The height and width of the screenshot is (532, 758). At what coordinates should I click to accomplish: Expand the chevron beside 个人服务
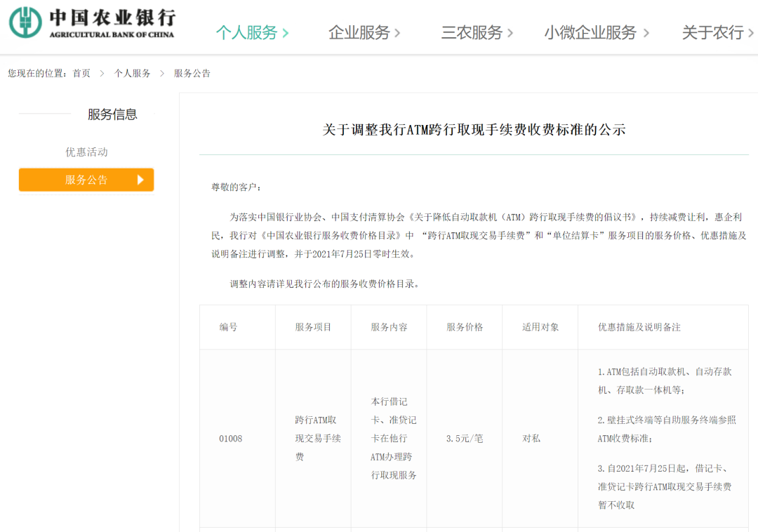coord(286,34)
